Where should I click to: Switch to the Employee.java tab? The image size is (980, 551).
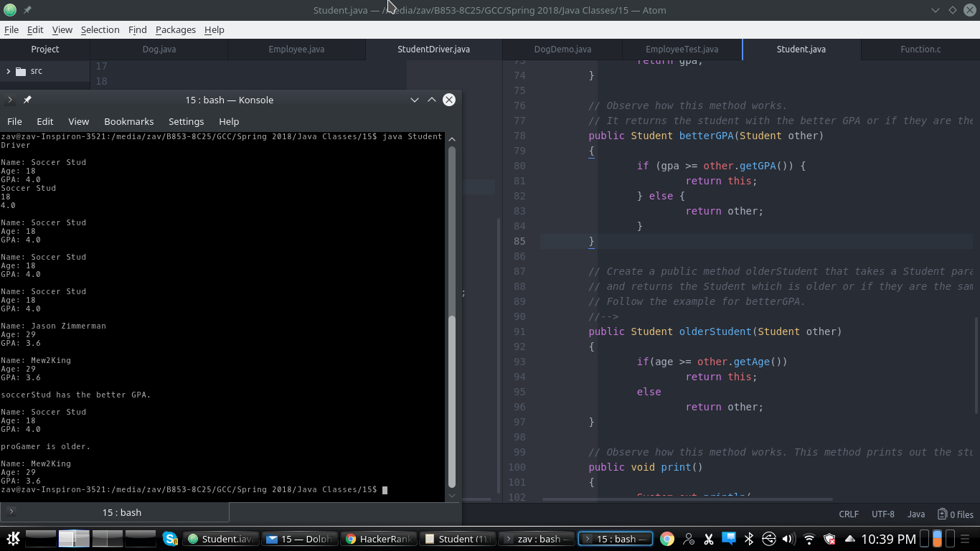[296, 49]
